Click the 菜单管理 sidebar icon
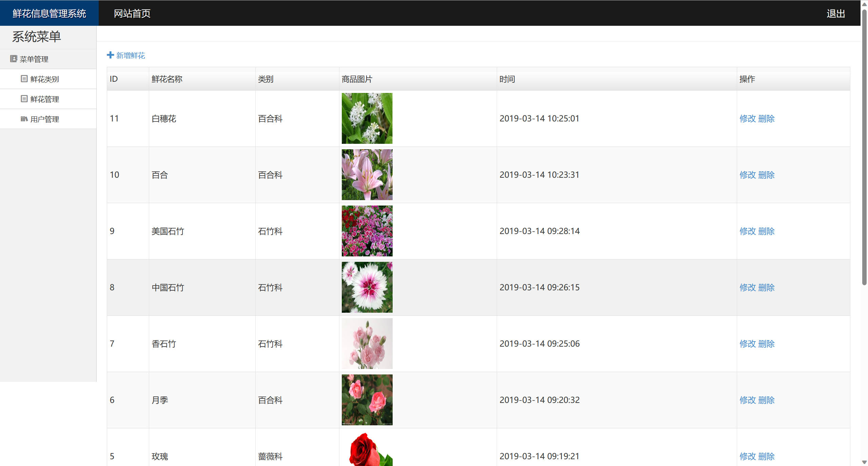868x466 pixels. 14,59
